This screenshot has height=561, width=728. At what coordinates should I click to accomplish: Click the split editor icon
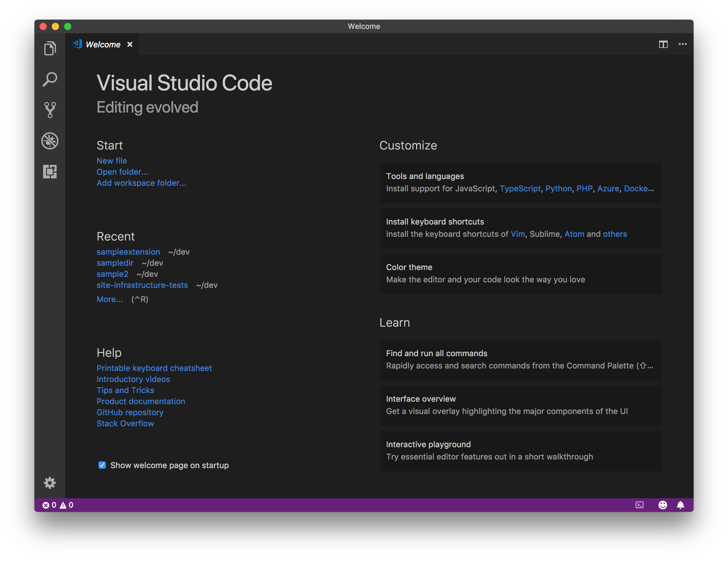663,44
